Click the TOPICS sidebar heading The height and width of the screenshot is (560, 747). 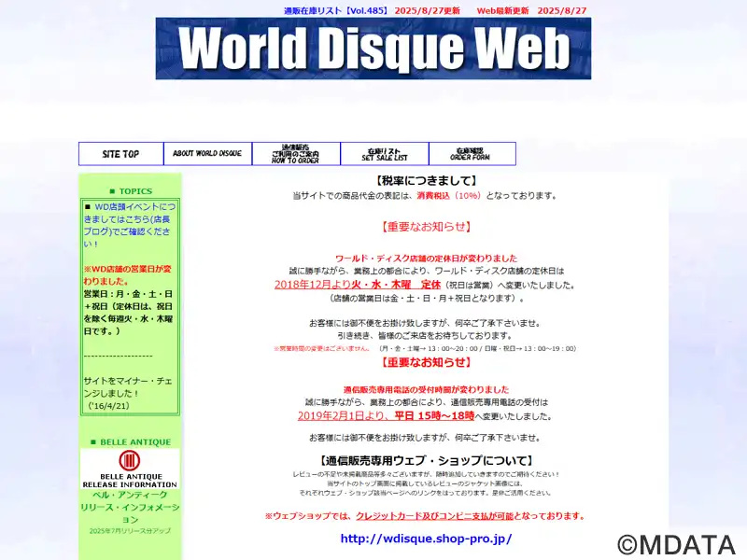click(131, 191)
